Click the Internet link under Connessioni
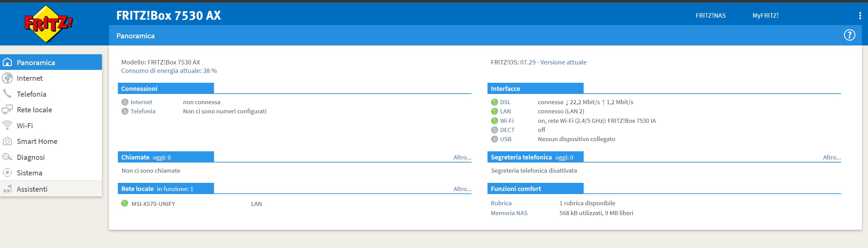Viewport: 868px width, 248px height. click(141, 102)
